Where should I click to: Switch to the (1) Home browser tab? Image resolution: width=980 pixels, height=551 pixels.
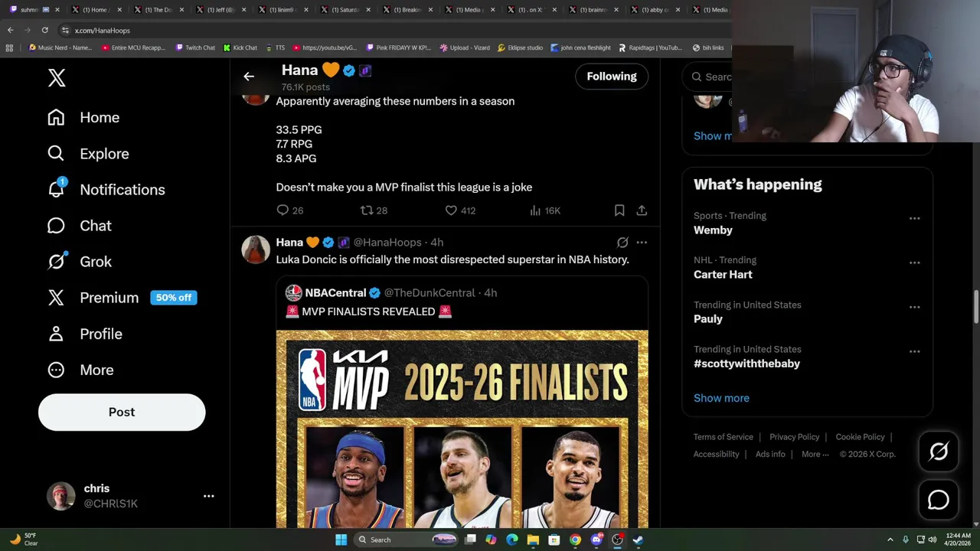tap(96, 10)
